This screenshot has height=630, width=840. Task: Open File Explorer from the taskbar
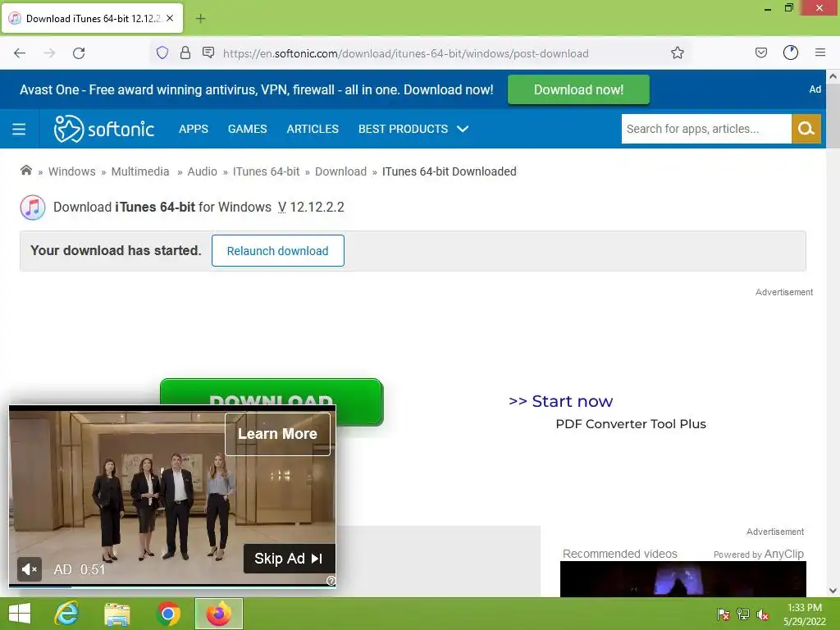coord(117,614)
